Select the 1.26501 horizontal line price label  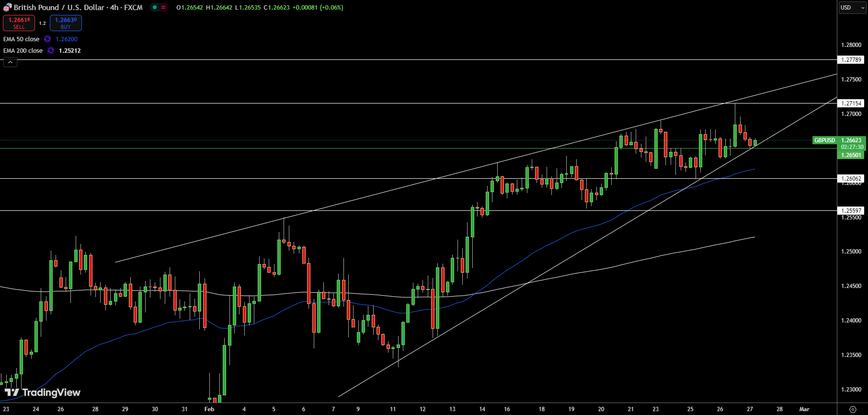coord(851,155)
